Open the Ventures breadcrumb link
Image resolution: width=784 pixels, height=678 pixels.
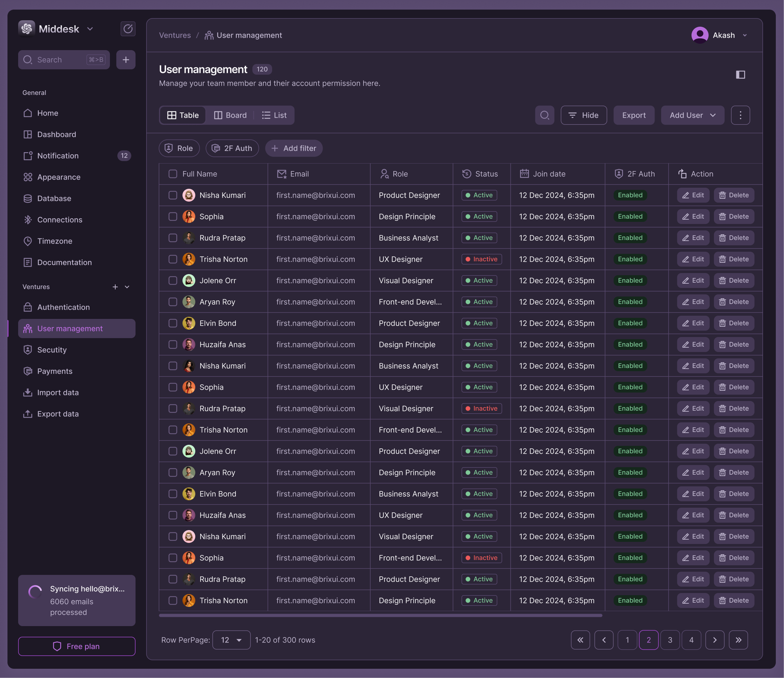[x=175, y=35]
